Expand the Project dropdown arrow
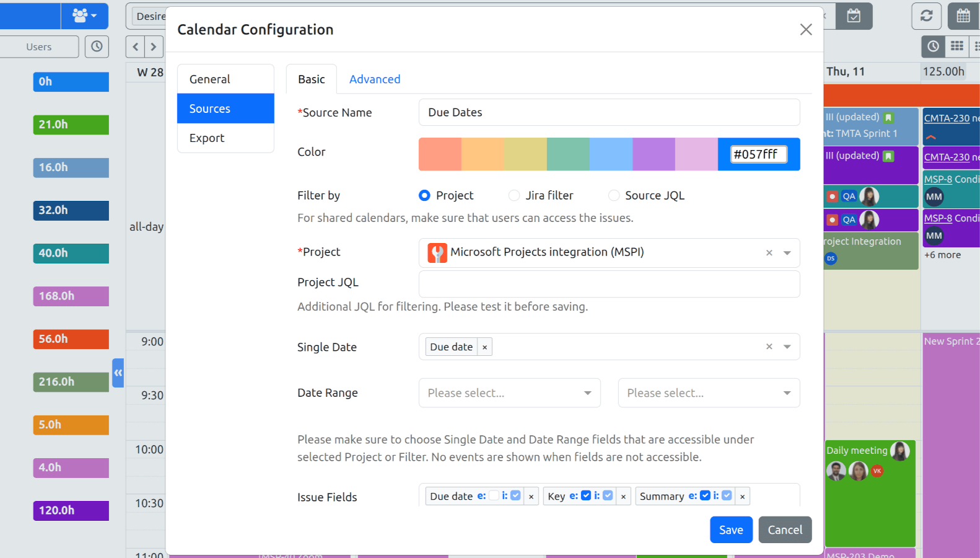The height and width of the screenshot is (558, 980). 787,253
